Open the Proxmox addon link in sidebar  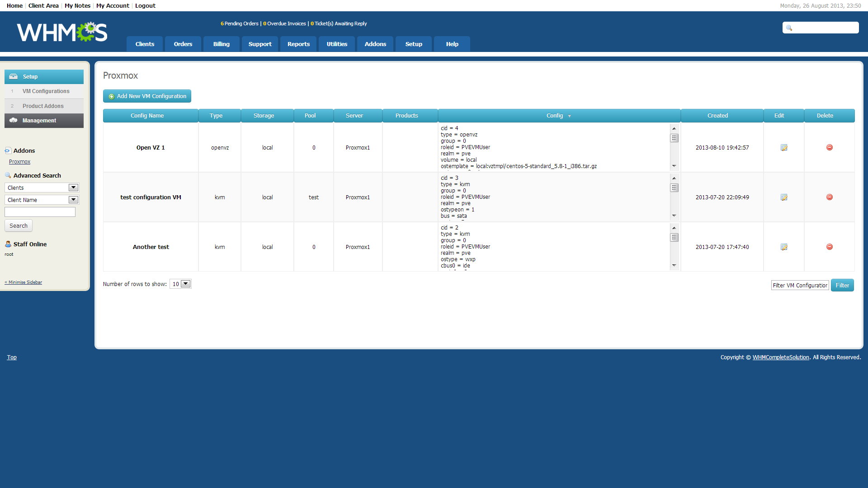pos(20,162)
